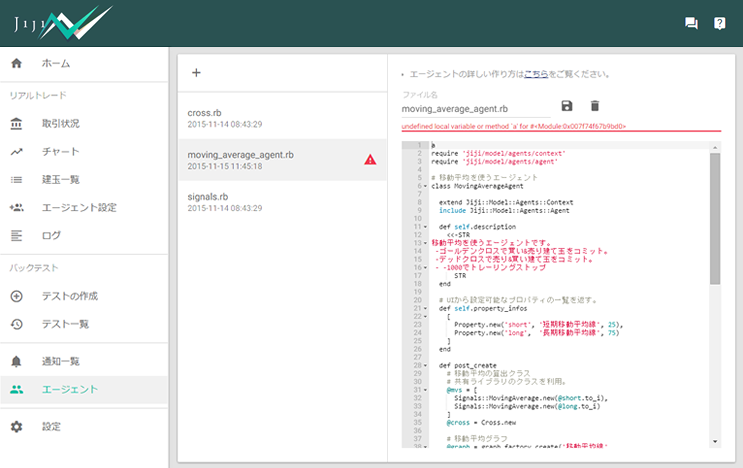
Task: Collapse code fold arrow at line 16
Action: coord(425,268)
